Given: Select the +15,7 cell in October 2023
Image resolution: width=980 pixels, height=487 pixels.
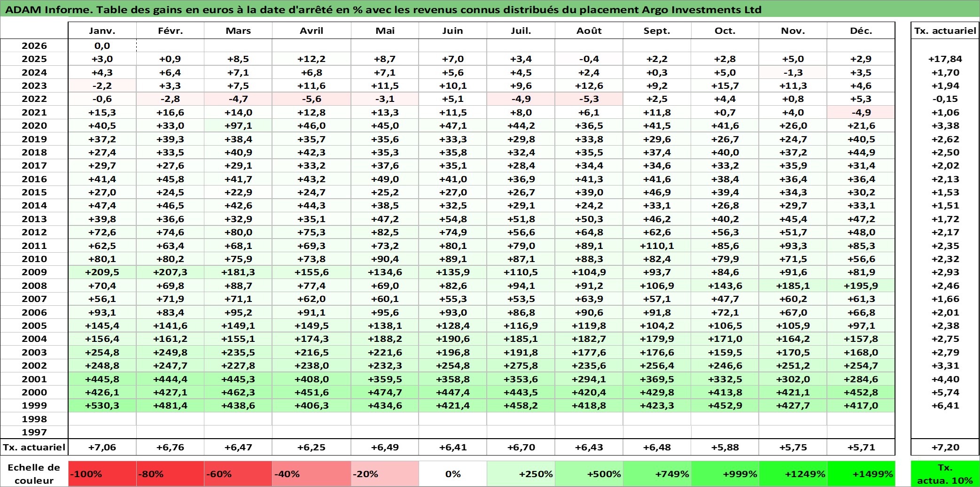Looking at the screenshot, I should [725, 85].
